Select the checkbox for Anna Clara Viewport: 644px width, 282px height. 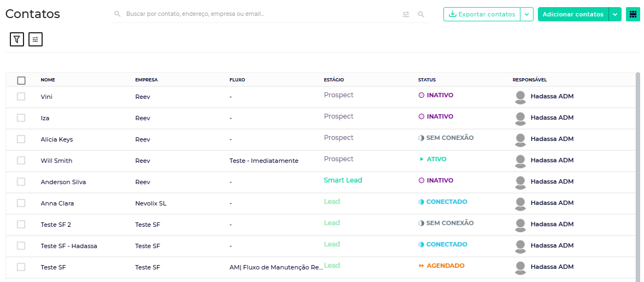21,203
